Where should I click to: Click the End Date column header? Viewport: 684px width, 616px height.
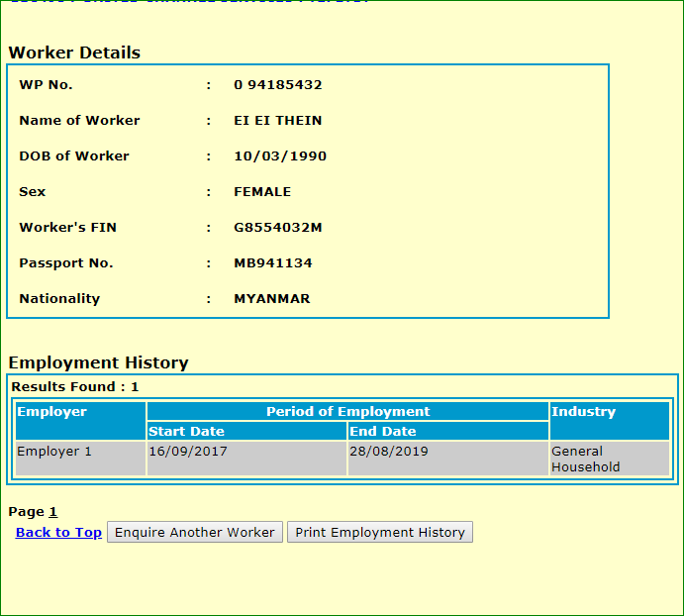[383, 432]
